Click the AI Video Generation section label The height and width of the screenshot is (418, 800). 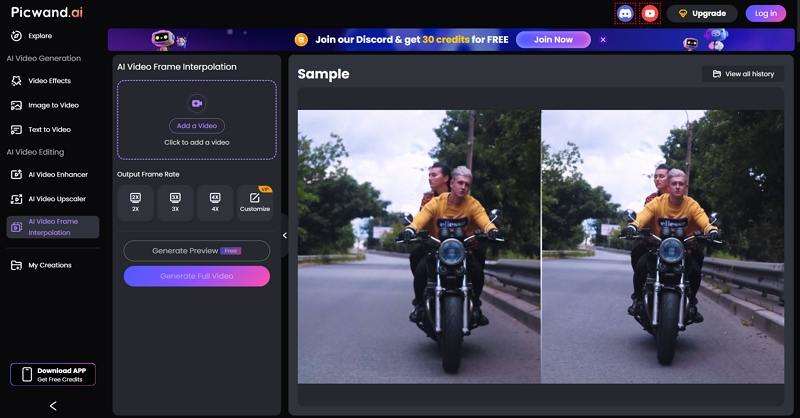[x=44, y=58]
